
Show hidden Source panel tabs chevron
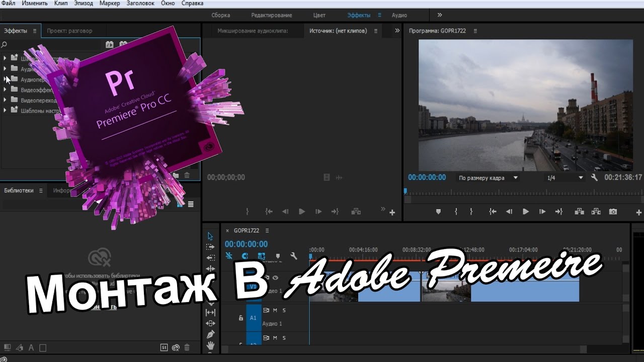[397, 31]
